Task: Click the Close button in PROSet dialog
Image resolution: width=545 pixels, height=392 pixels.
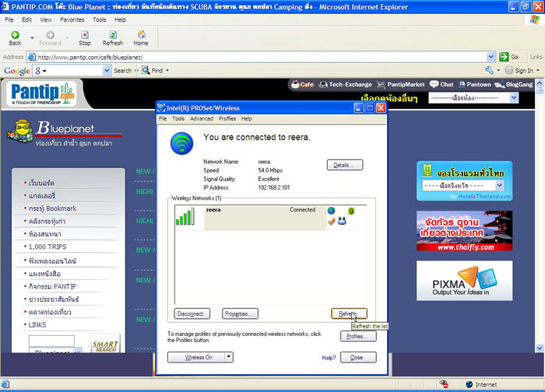Action: tap(358, 357)
